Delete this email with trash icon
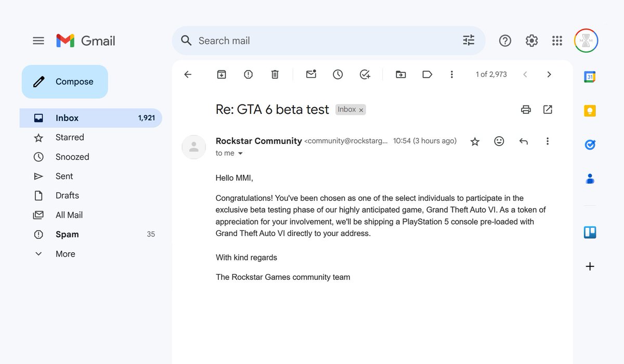Viewport: 624px width, 364px height. tap(275, 74)
